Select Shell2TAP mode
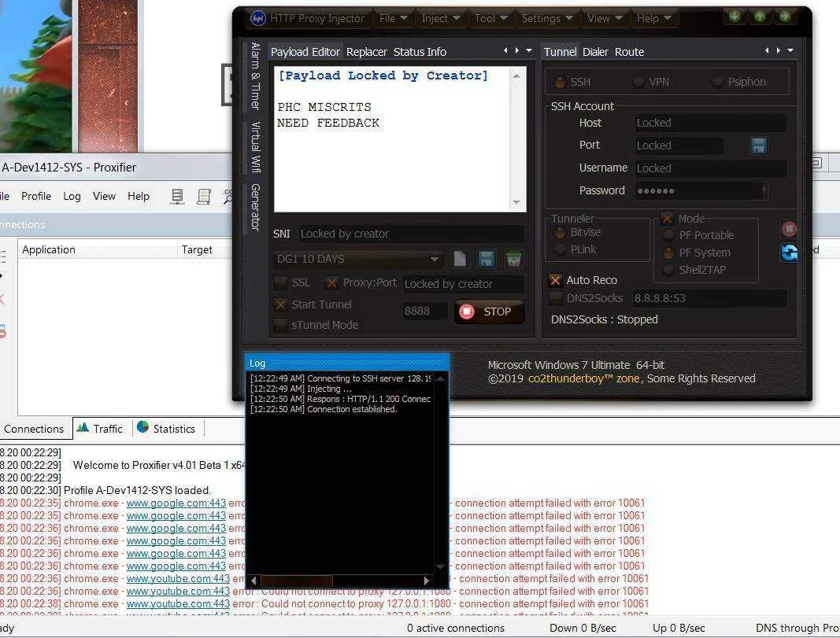The width and height of the screenshot is (840, 638). 668,270
